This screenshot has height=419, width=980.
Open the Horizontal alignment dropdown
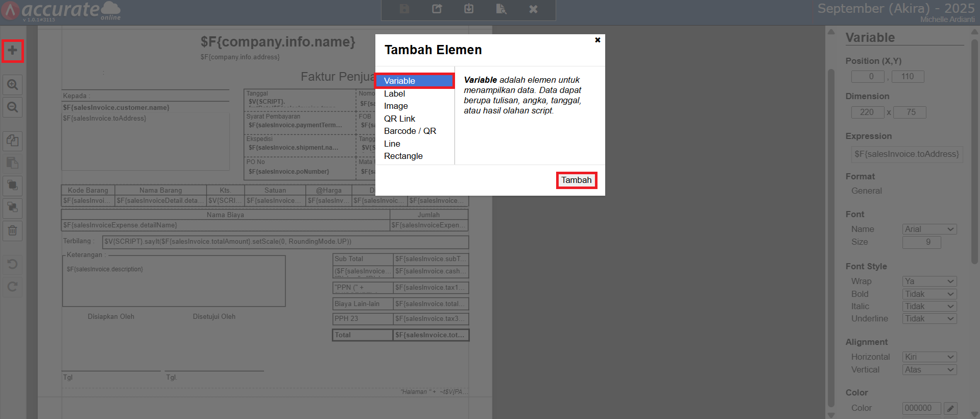(x=929, y=357)
